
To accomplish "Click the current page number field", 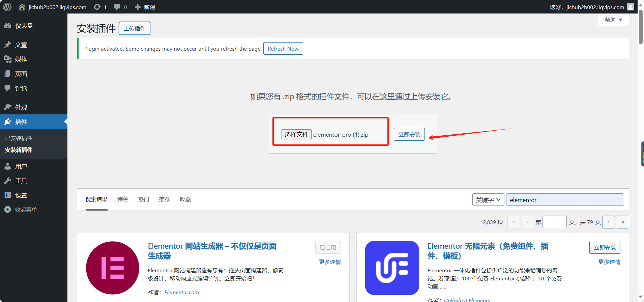I will pyautogui.click(x=555, y=222).
